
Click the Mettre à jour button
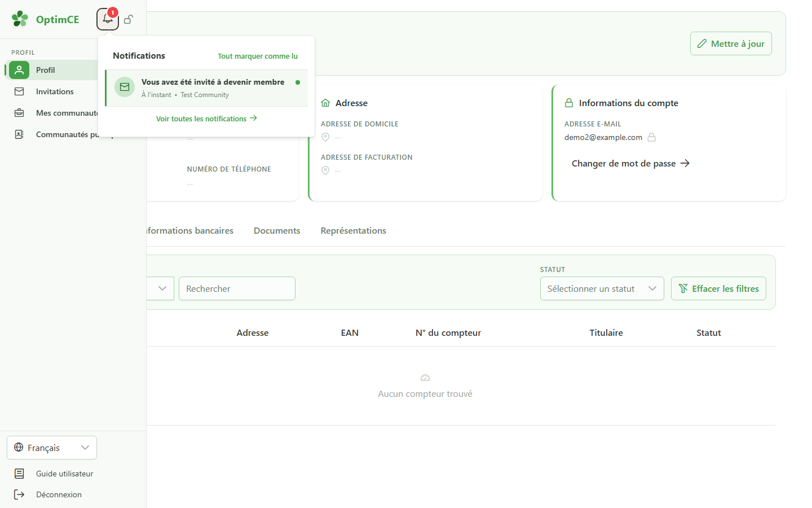(x=731, y=43)
